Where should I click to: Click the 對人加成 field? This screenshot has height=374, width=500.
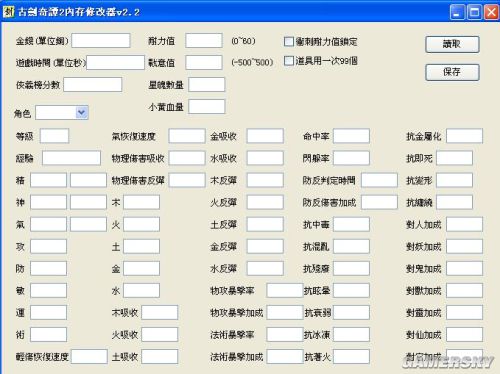coord(464,224)
